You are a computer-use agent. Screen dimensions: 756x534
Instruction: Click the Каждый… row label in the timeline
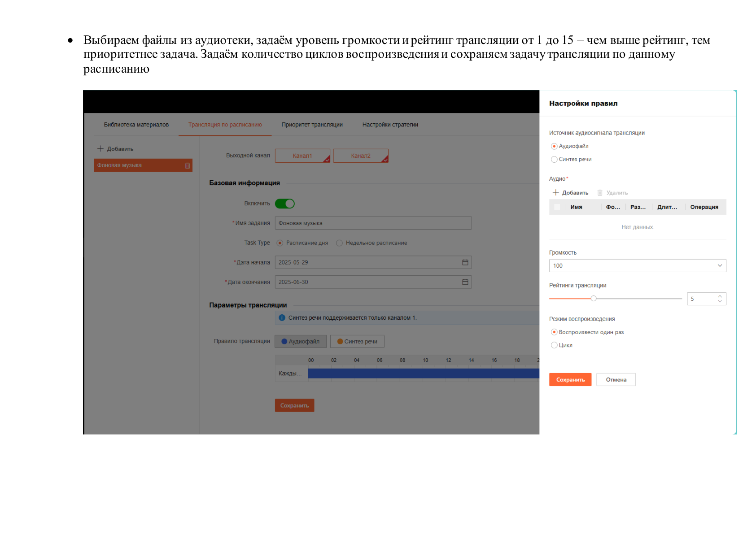point(290,373)
